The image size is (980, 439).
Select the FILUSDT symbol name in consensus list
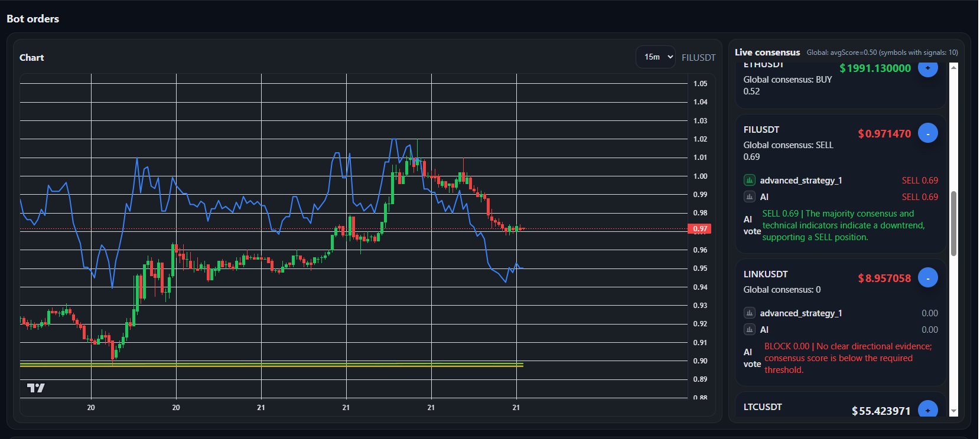click(761, 130)
